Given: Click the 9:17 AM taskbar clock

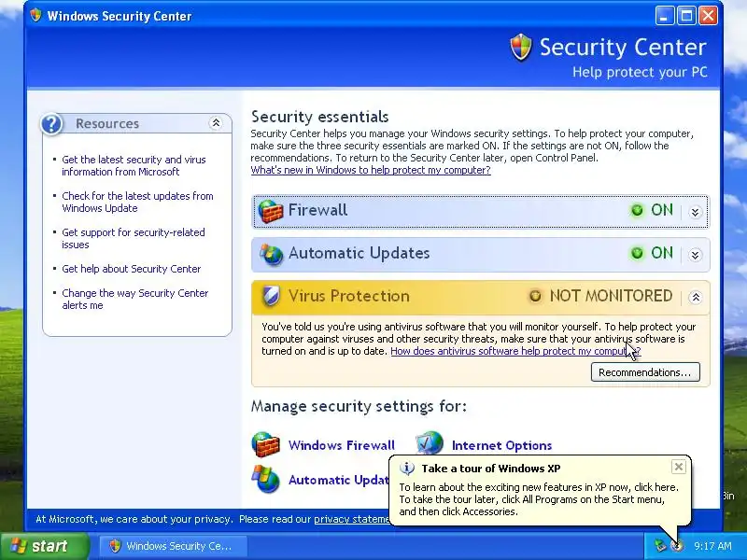Looking at the screenshot, I should tap(712, 546).
